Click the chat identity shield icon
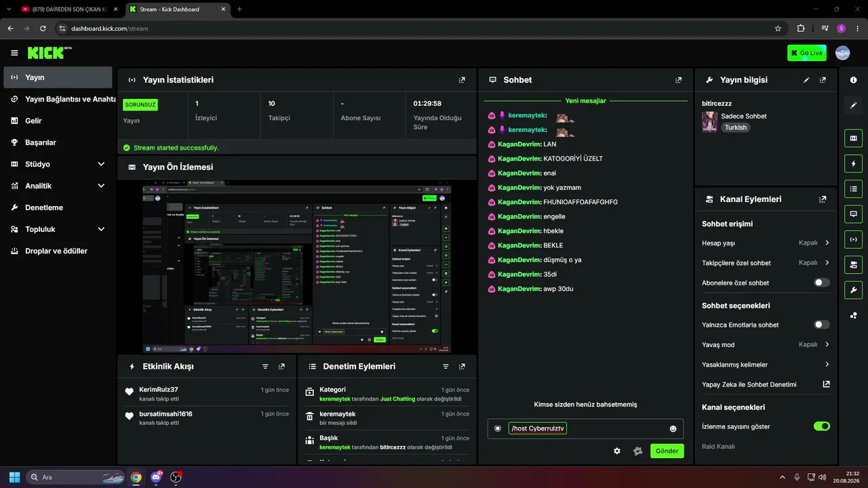 [x=498, y=428]
